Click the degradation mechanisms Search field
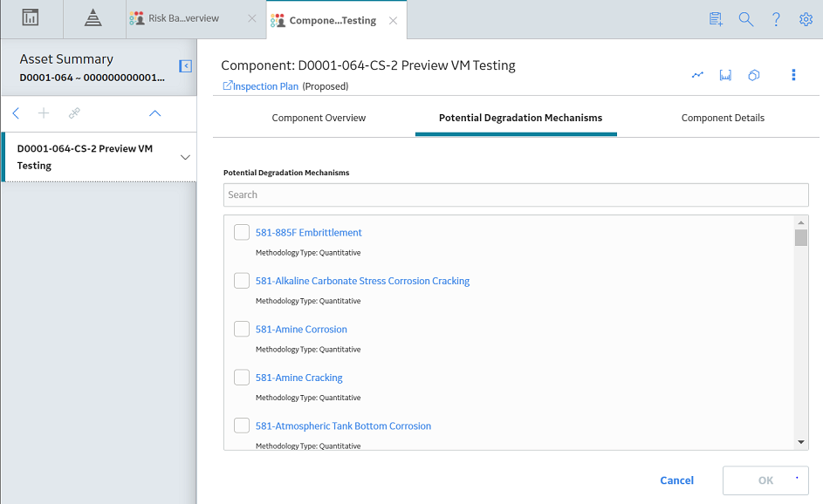Viewport: 823px width, 504px height. (x=516, y=194)
